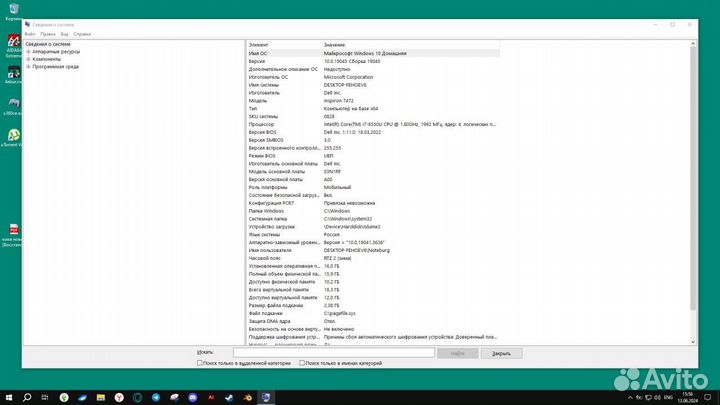The image size is (720, 405).
Task: Select the Защита DMA ядра row
Action: pos(373,321)
